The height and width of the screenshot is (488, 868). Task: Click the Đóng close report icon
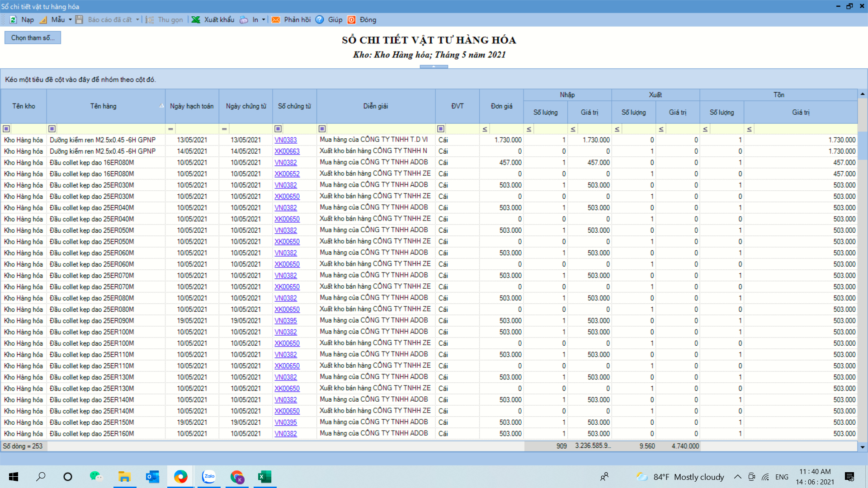click(x=352, y=20)
